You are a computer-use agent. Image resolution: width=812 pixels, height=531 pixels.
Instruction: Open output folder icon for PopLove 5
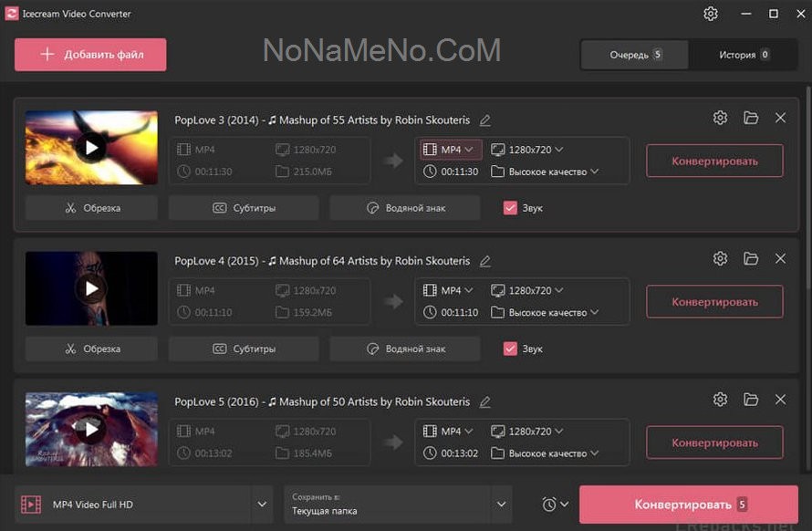pos(751,400)
